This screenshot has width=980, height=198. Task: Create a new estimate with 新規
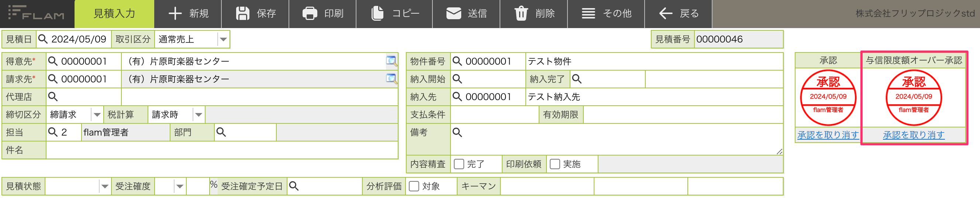188,14
